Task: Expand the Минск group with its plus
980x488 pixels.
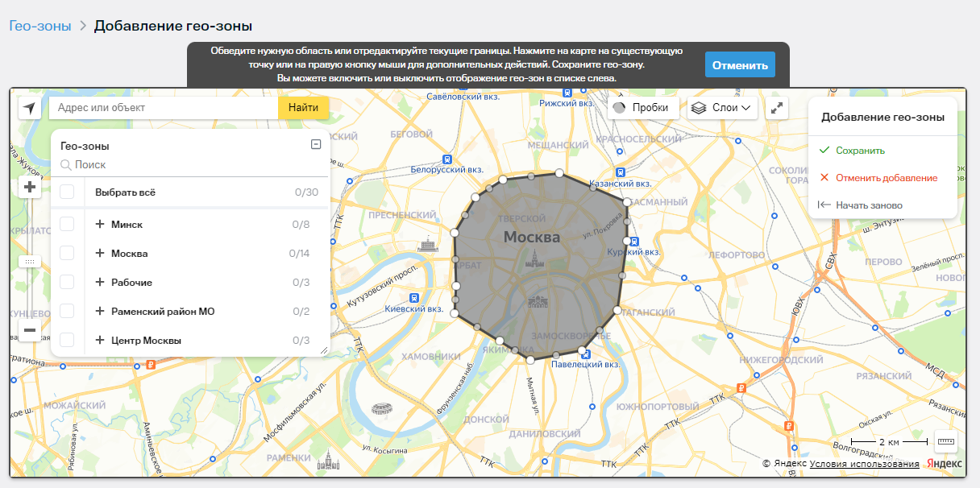Action: (100, 224)
